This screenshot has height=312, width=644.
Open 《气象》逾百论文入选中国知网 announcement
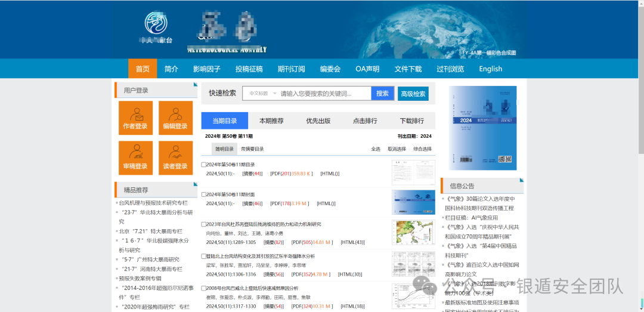pos(482,269)
